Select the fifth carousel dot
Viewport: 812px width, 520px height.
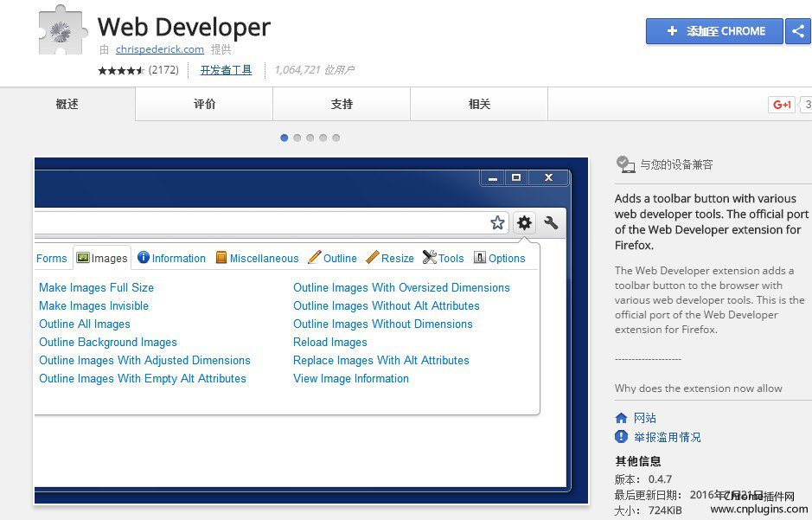point(336,138)
